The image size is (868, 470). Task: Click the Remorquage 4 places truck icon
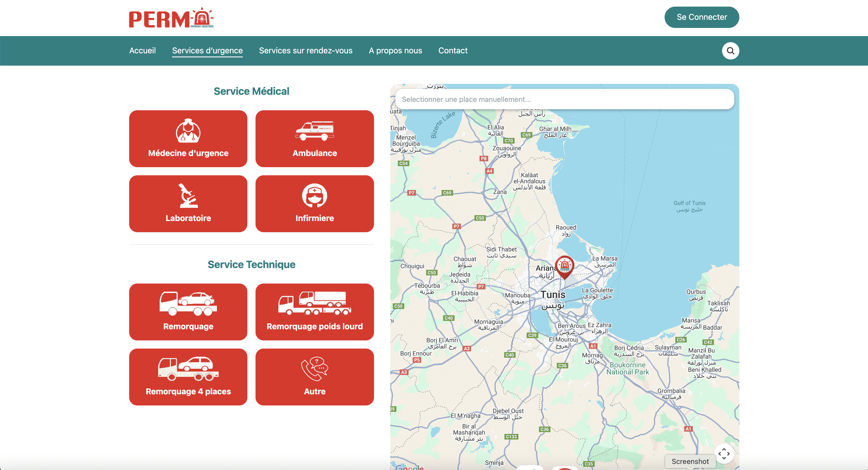tap(188, 368)
